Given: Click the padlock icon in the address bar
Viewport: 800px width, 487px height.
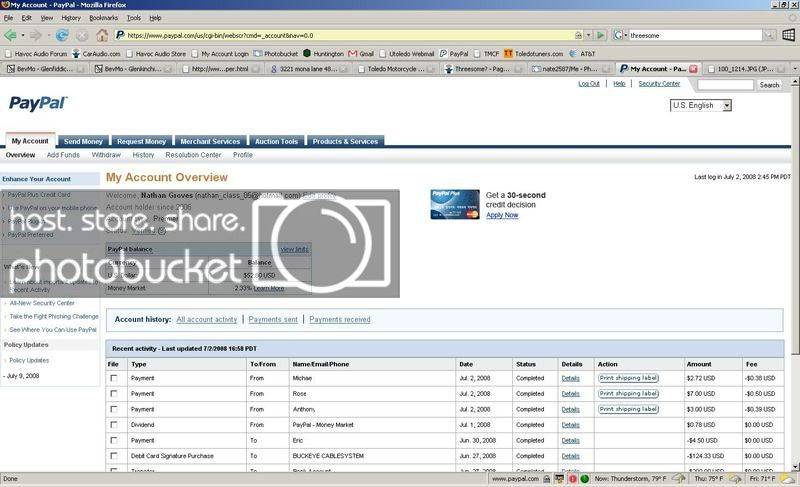Looking at the screenshot, I should point(578,35).
